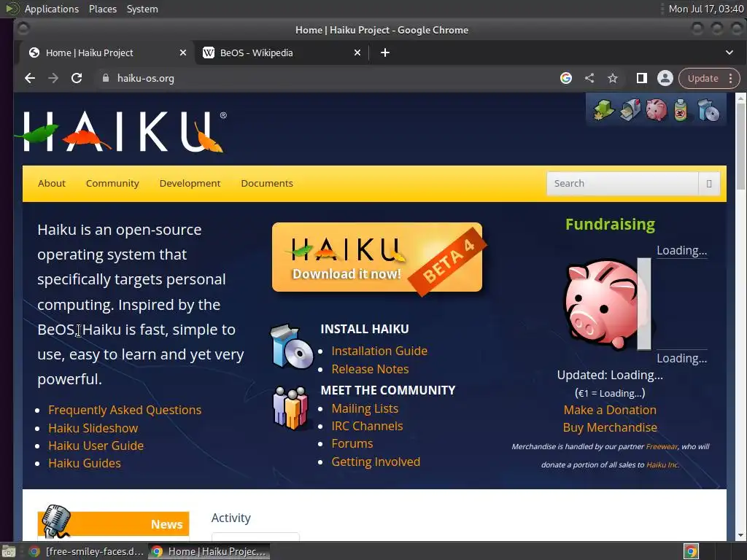Open the About menu
The width and height of the screenshot is (747, 560).
(x=52, y=183)
